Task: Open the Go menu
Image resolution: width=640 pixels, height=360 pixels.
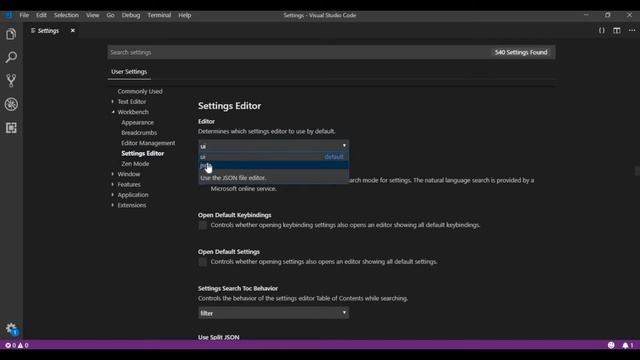Action: [x=110, y=15]
